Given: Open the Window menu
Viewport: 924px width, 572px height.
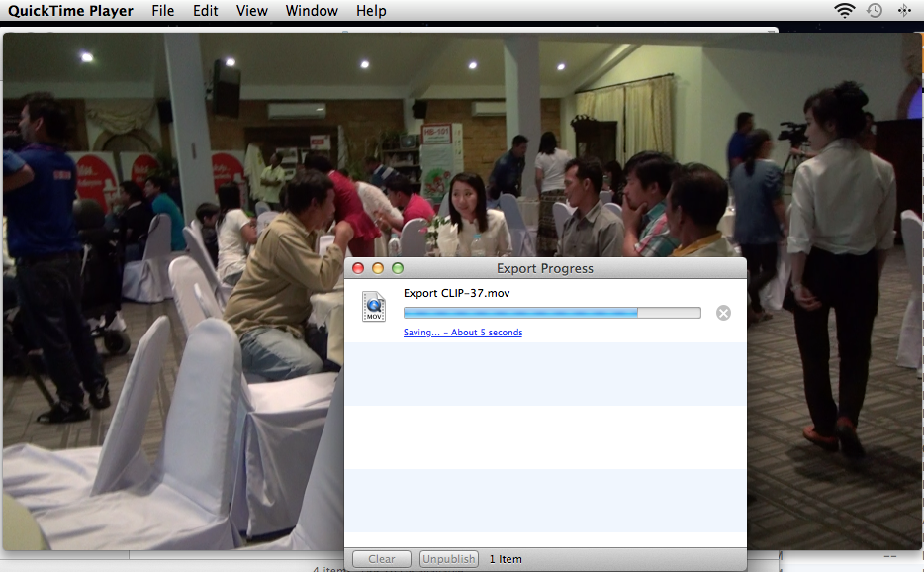Looking at the screenshot, I should point(312,11).
